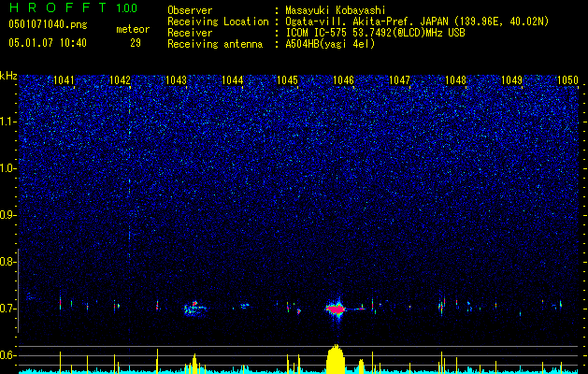Click time axis marker 1043
This screenshot has width=588, height=374.
[x=176, y=80]
